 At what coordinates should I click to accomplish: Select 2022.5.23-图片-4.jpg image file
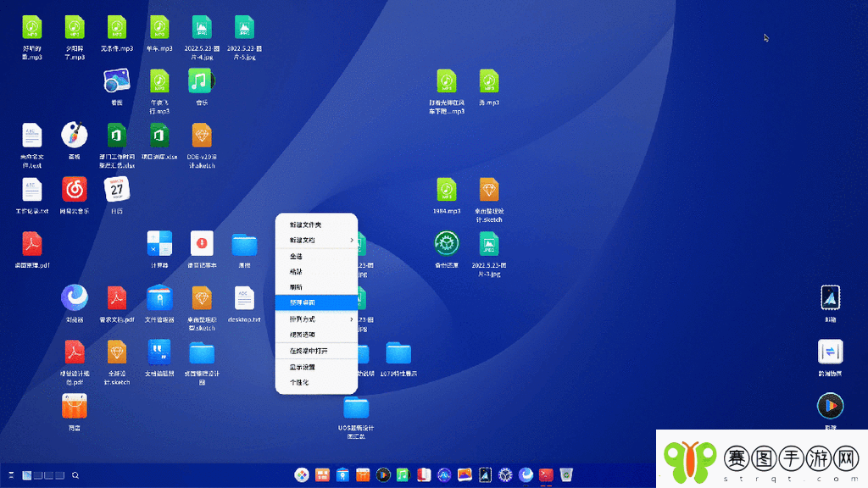pyautogui.click(x=202, y=28)
